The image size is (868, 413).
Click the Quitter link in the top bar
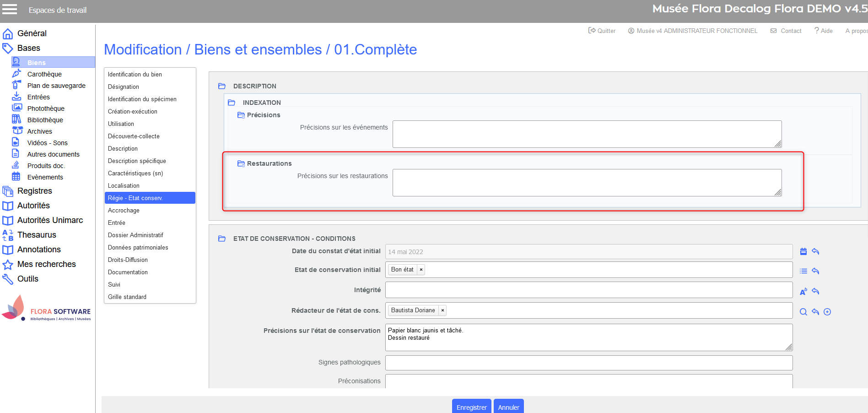pos(602,31)
